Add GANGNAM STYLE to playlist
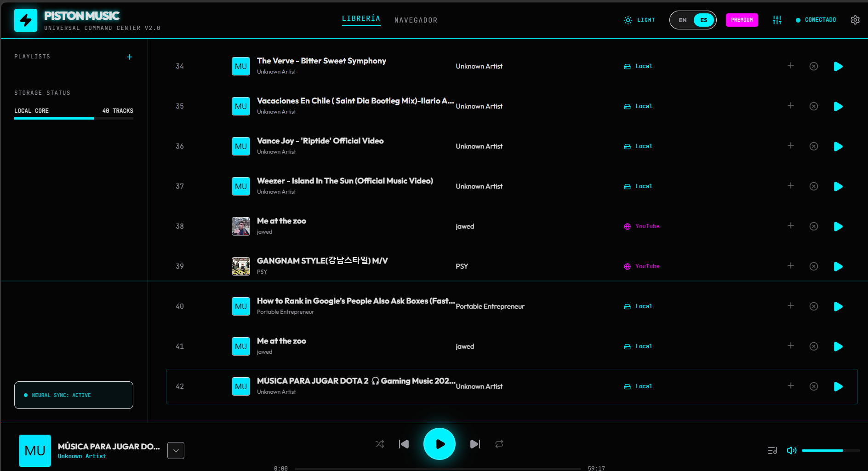 pos(791,266)
